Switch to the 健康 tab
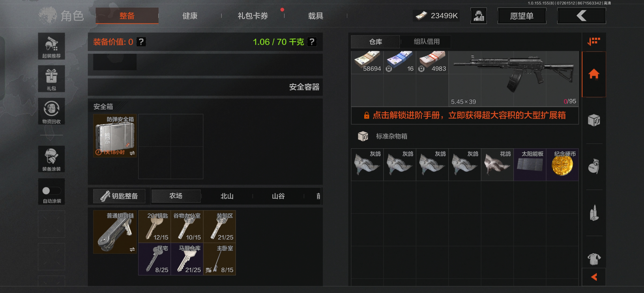Viewport: 644px width, 293px height. [x=190, y=16]
